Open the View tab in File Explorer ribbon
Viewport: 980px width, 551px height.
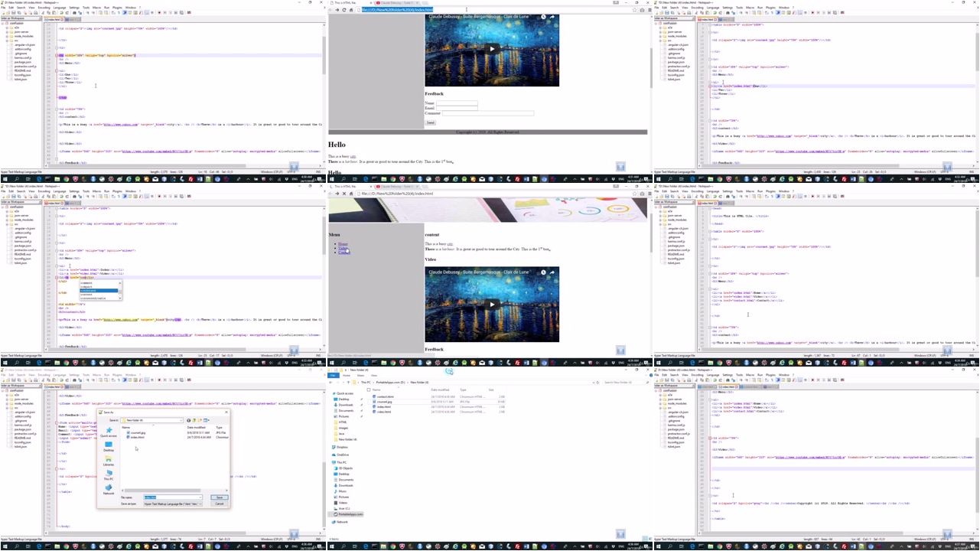pos(374,376)
